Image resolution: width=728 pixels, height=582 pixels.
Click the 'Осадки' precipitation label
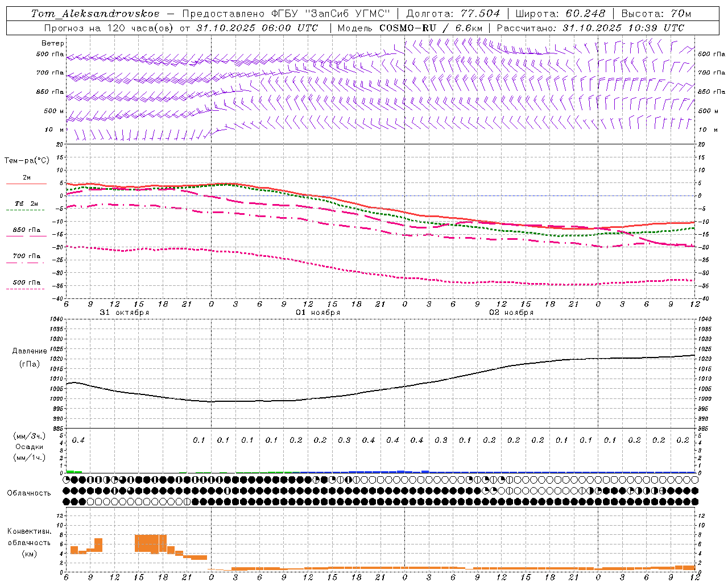pyautogui.click(x=28, y=447)
